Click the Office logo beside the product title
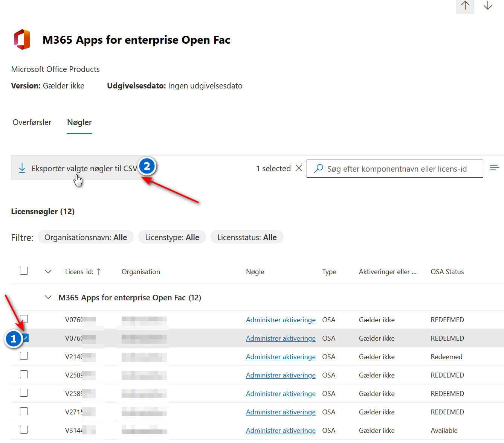The height and width of the screenshot is (443, 504). click(22, 40)
